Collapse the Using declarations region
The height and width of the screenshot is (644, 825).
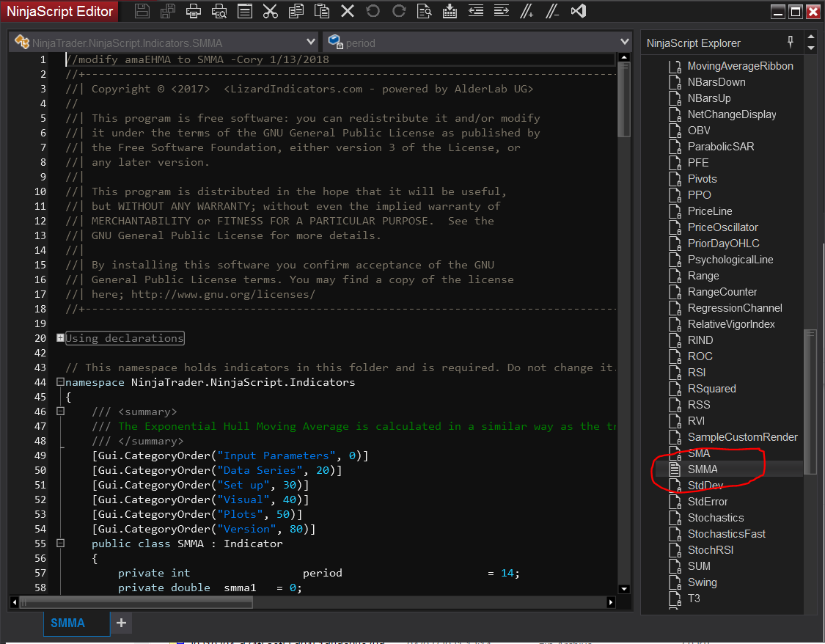[x=60, y=338]
